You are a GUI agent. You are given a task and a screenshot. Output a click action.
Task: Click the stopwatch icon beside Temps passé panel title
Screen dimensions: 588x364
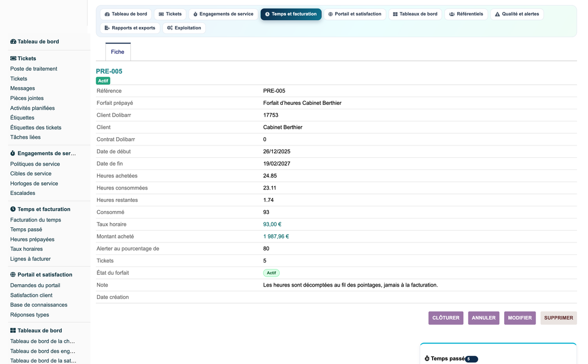coord(427,359)
